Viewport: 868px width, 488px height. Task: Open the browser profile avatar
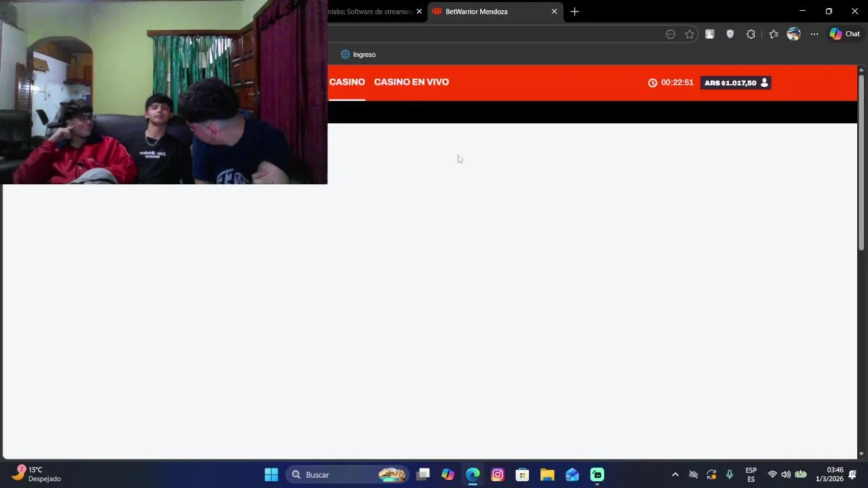793,34
